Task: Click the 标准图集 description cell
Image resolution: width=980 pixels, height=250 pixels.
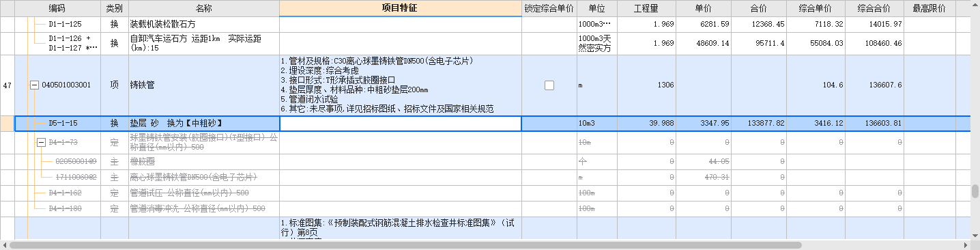Action: click(401, 227)
